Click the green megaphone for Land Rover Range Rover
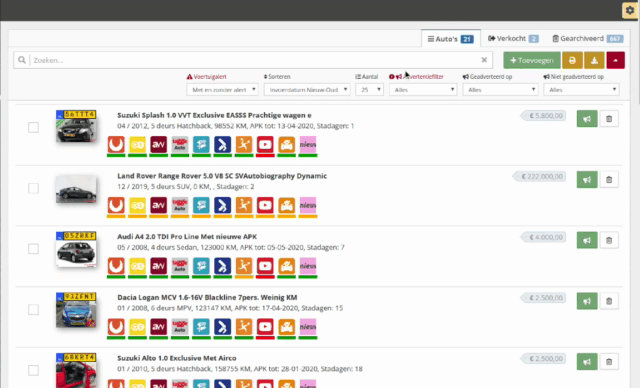Viewport: 640px width, 388px height. tap(587, 180)
